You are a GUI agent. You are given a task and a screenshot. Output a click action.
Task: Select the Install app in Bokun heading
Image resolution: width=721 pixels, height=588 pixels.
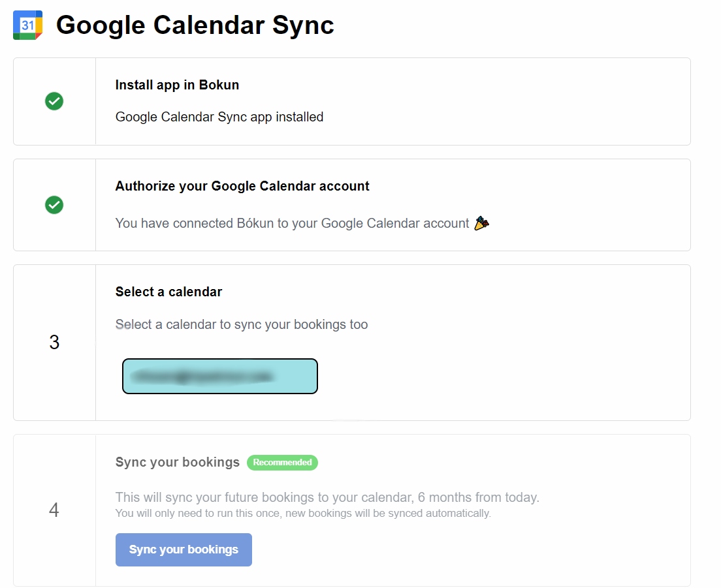(177, 85)
